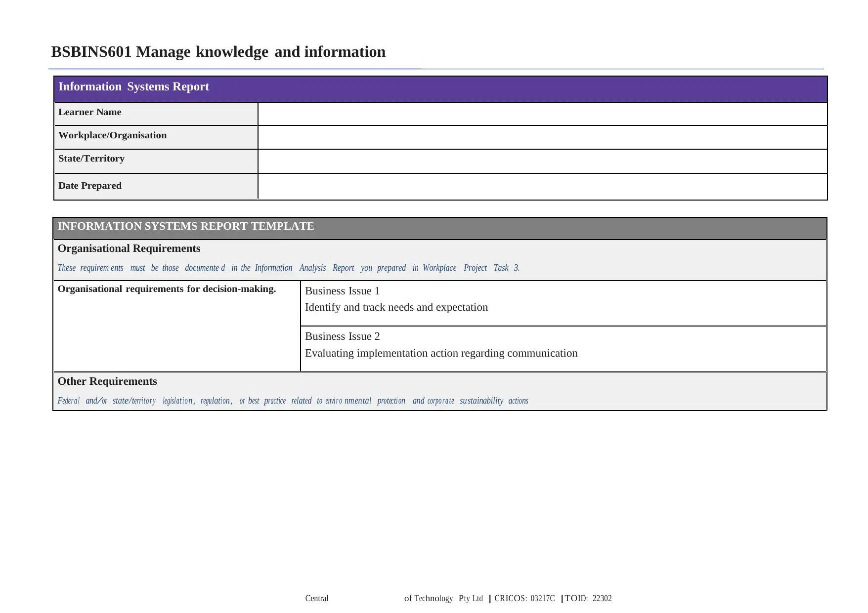
Task: Click the title BSBINS601 Manage knowledge and information
Action: tap(218, 52)
